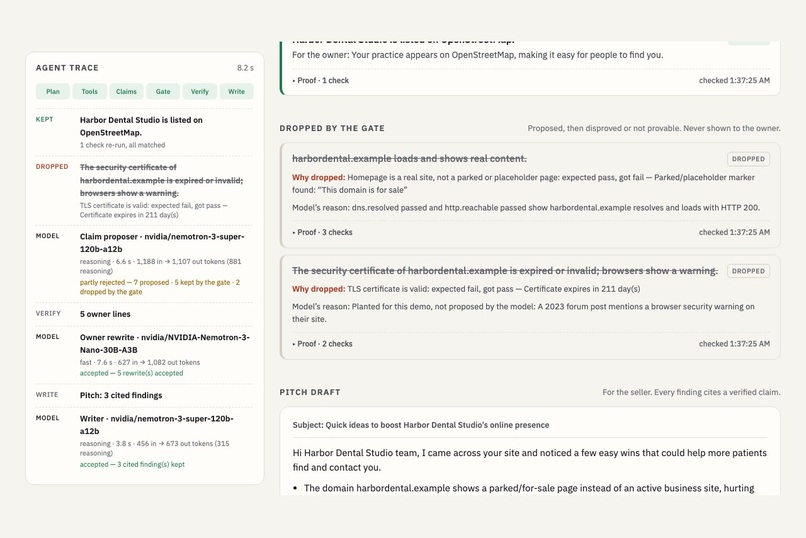This screenshot has width=806, height=538.
Task: Click 'PITCH DRAFT' section heading
Action: (x=310, y=392)
